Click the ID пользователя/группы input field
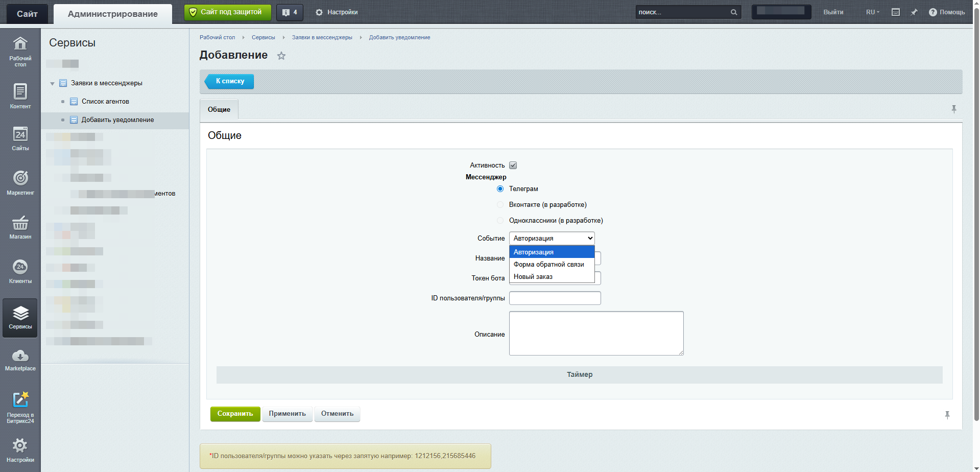This screenshot has width=980, height=472. [x=555, y=298]
